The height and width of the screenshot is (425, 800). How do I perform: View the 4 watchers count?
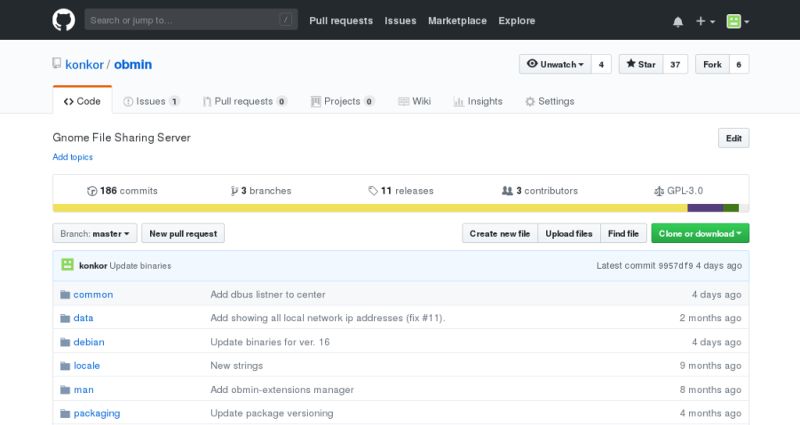(x=601, y=64)
